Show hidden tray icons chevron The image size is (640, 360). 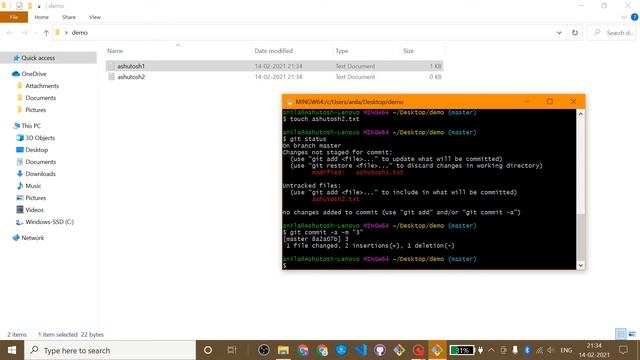pyautogui.click(x=491, y=350)
